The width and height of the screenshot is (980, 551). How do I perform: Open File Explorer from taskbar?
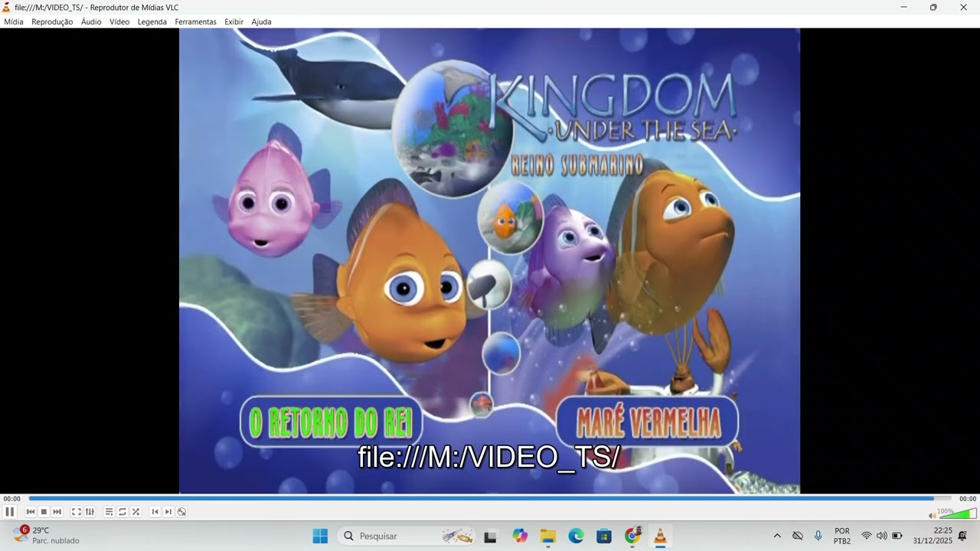(x=548, y=536)
